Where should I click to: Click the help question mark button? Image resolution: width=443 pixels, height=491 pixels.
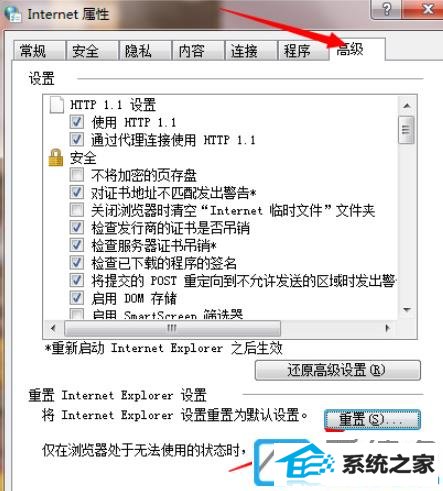pyautogui.click(x=386, y=9)
